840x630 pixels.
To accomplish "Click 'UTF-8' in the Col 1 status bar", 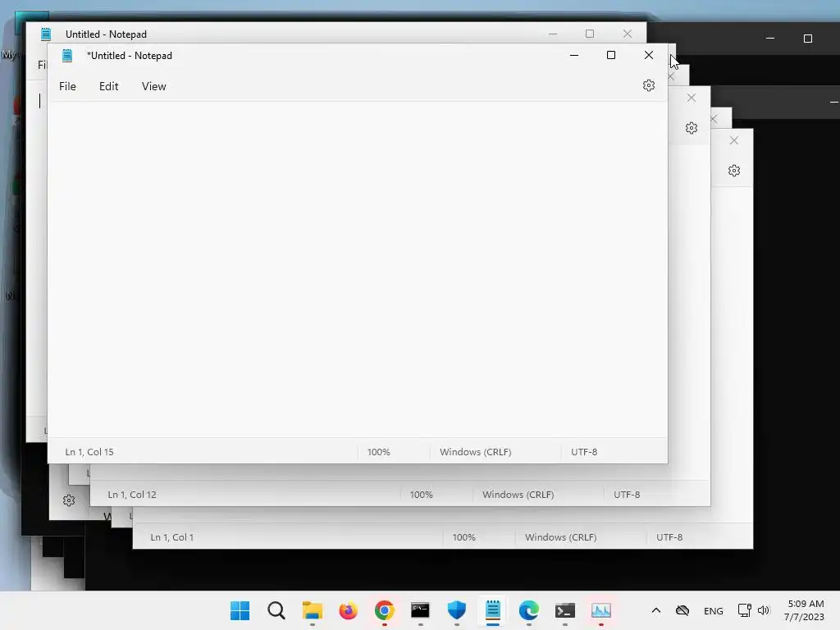I will 669,537.
